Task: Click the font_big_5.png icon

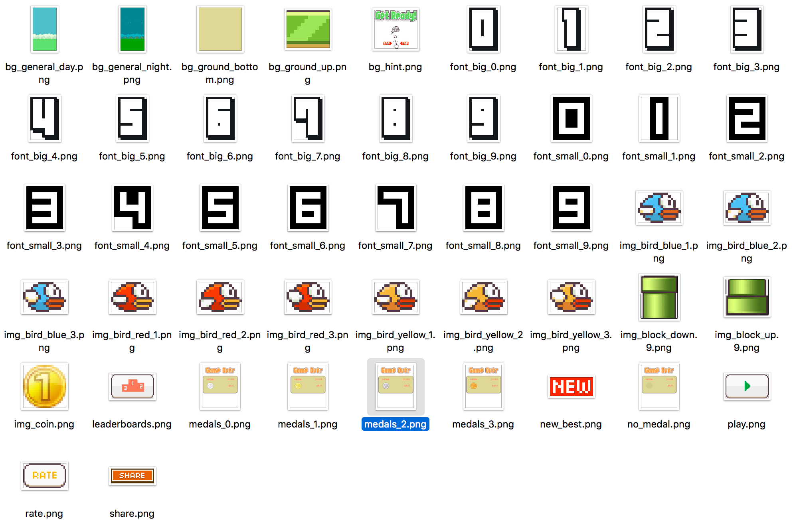Action: [x=132, y=118]
